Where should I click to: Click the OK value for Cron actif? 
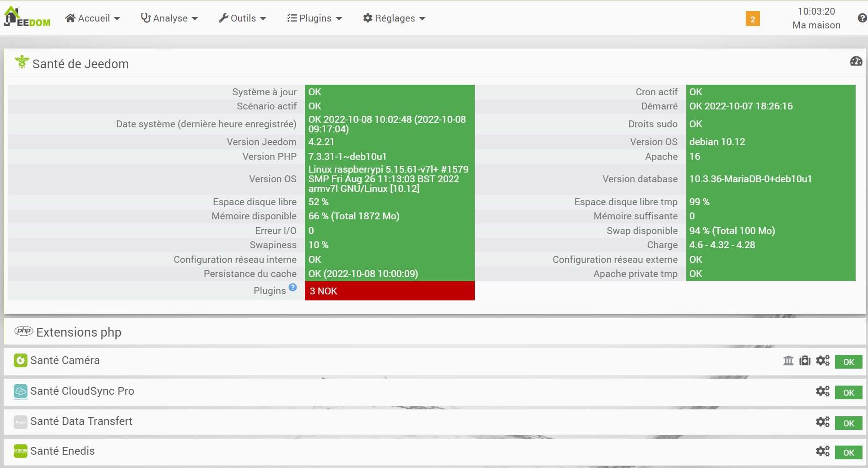(x=695, y=92)
